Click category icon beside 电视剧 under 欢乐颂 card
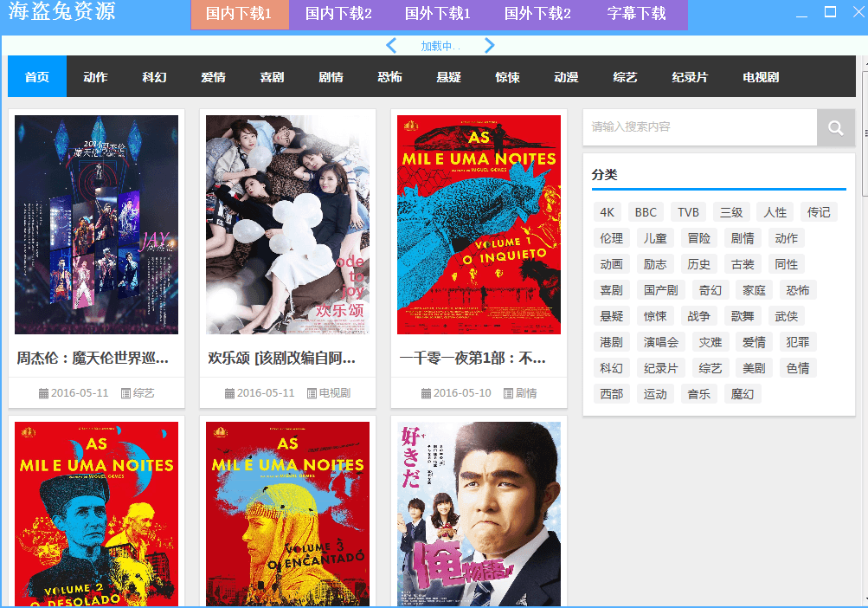This screenshot has height=608, width=868. coord(312,393)
